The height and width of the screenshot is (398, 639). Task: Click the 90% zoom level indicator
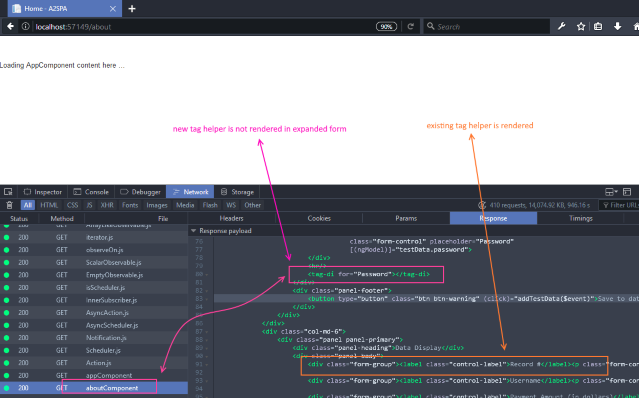pos(386,26)
